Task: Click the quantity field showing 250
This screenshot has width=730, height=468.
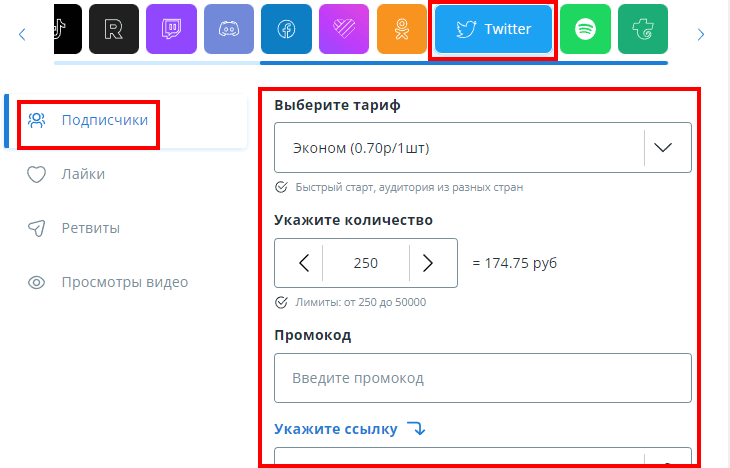Action: pyautogui.click(x=365, y=263)
